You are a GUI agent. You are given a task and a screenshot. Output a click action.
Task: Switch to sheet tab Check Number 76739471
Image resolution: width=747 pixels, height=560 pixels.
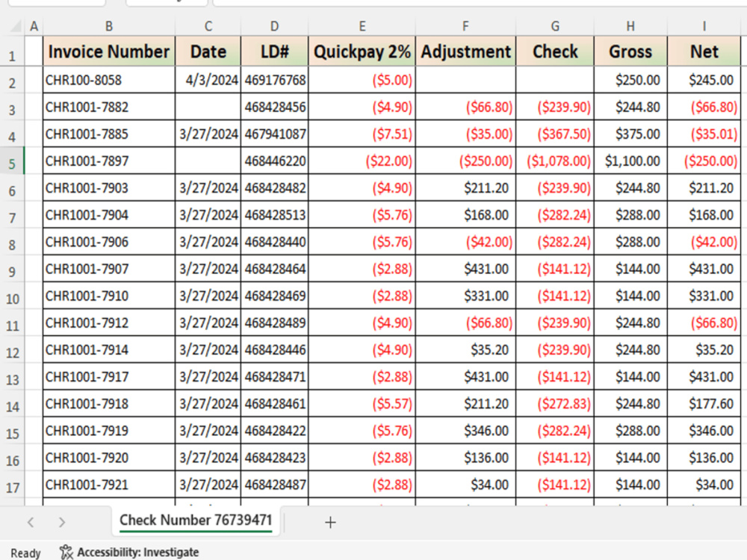point(196,520)
